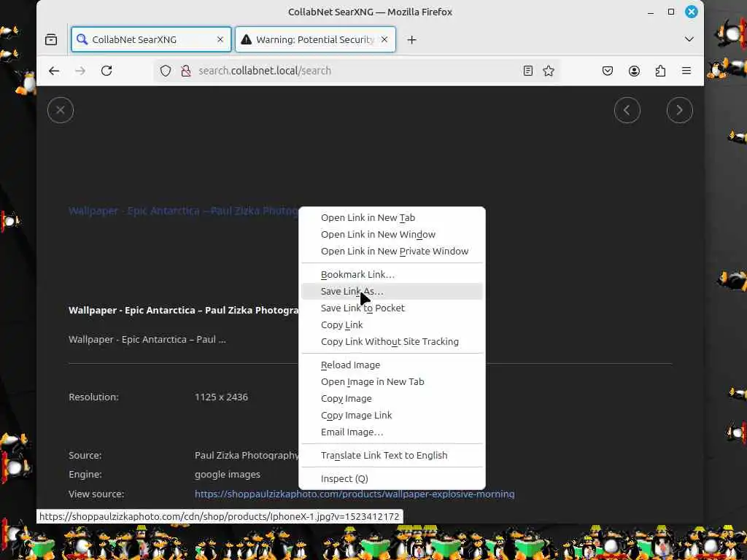Choose Copy Link Without Site Tracking

tap(392, 341)
